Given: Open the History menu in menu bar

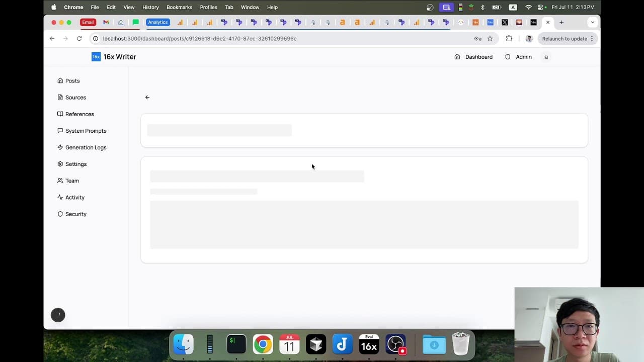Looking at the screenshot, I should pyautogui.click(x=150, y=7).
